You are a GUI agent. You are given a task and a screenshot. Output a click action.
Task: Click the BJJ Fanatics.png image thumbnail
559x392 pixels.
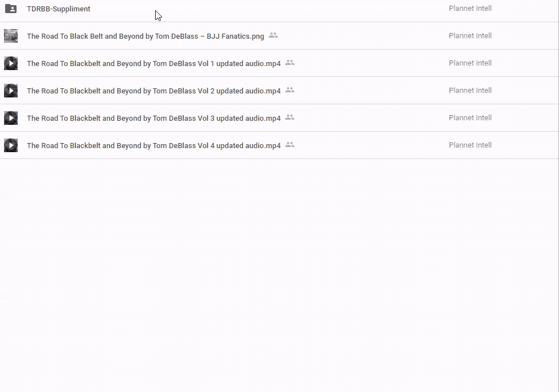click(x=11, y=36)
